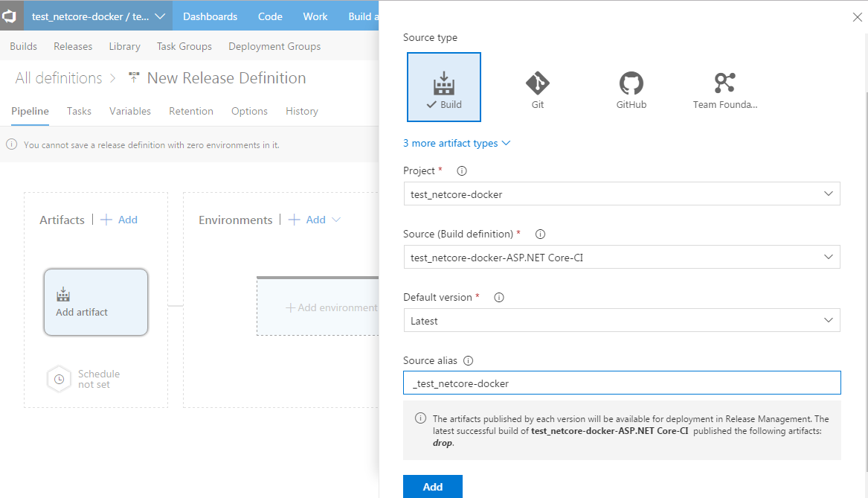Switch to the Variables tab
868x498 pixels.
click(130, 112)
